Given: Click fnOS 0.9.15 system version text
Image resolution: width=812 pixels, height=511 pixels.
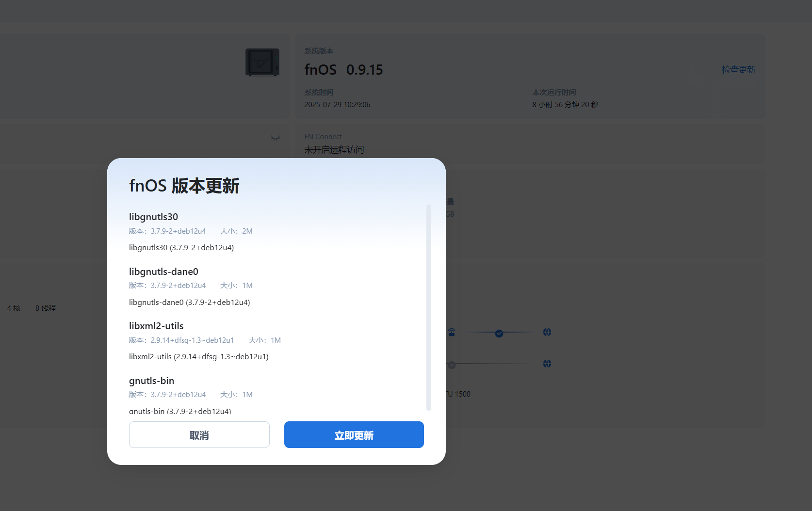Looking at the screenshot, I should pyautogui.click(x=343, y=70).
